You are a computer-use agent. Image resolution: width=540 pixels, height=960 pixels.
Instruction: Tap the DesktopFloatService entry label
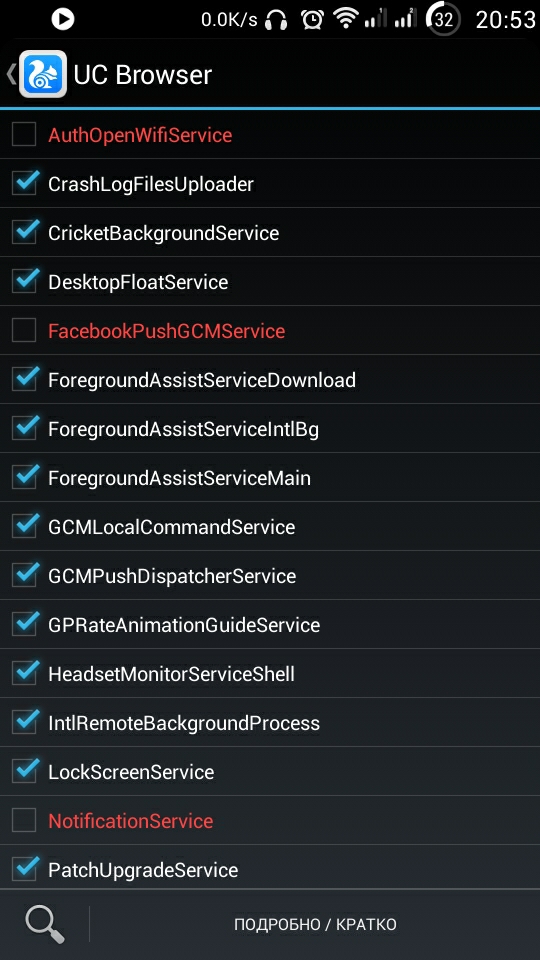point(138,282)
